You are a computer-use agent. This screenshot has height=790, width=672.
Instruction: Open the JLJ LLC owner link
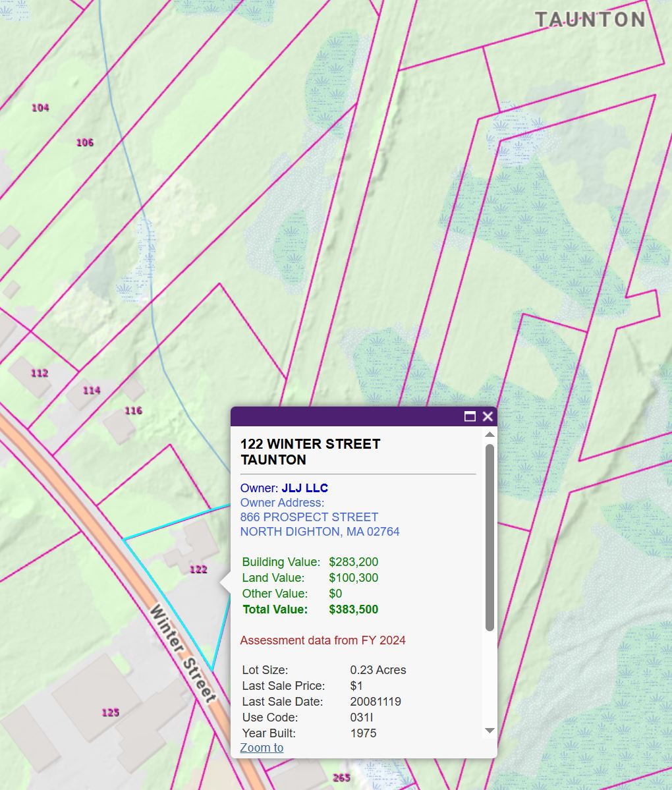(304, 488)
